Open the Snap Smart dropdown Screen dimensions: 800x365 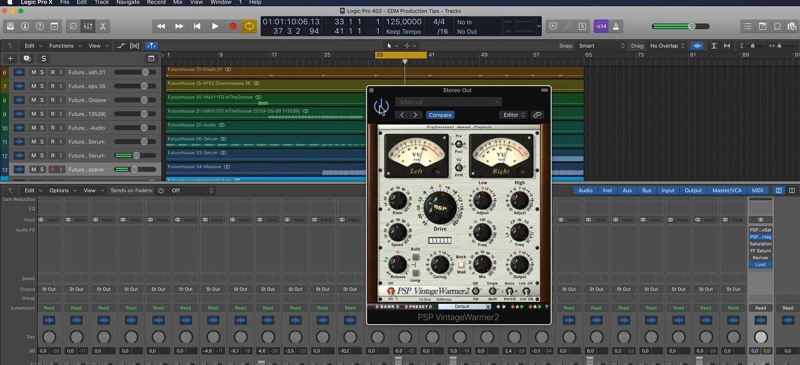coord(601,46)
